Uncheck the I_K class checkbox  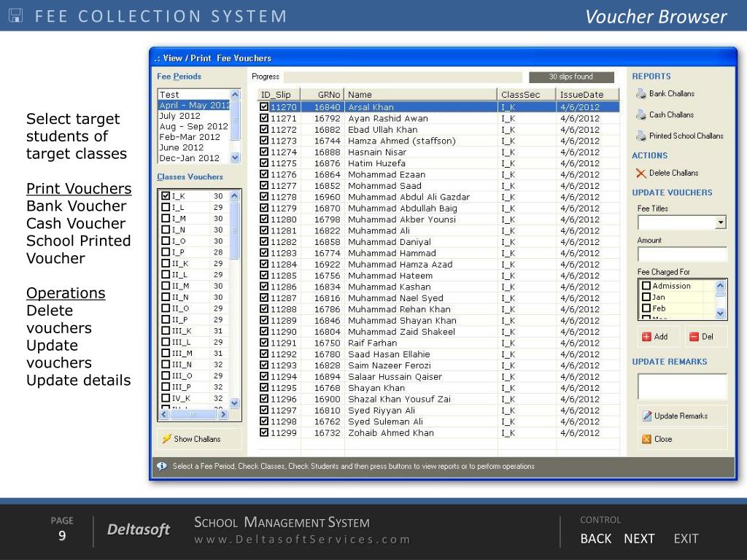[166, 195]
